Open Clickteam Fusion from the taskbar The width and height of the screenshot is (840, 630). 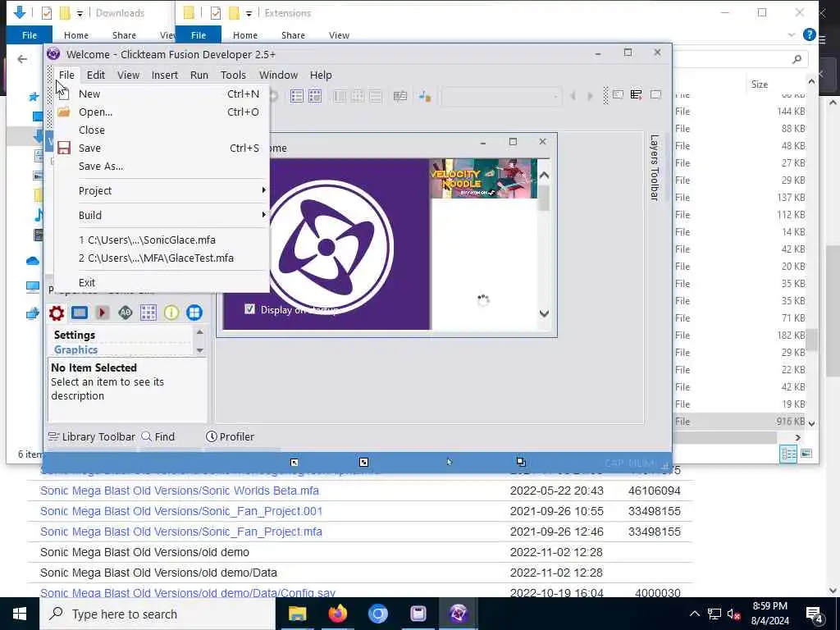(x=459, y=614)
